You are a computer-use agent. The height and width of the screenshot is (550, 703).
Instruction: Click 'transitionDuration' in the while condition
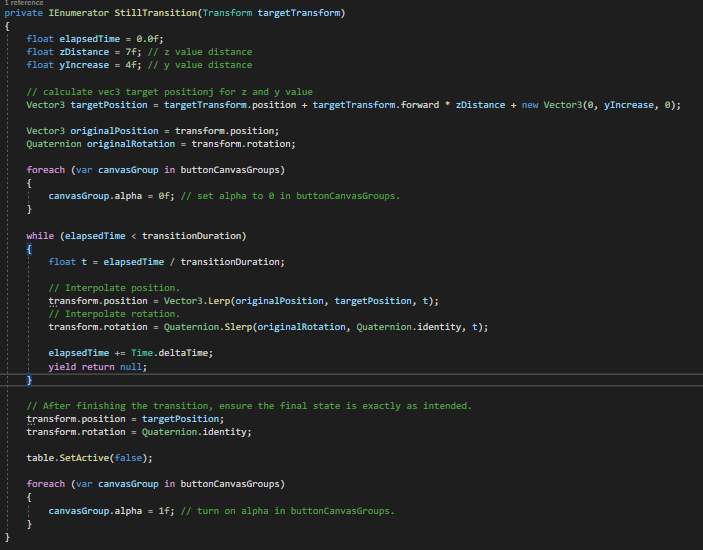point(191,236)
